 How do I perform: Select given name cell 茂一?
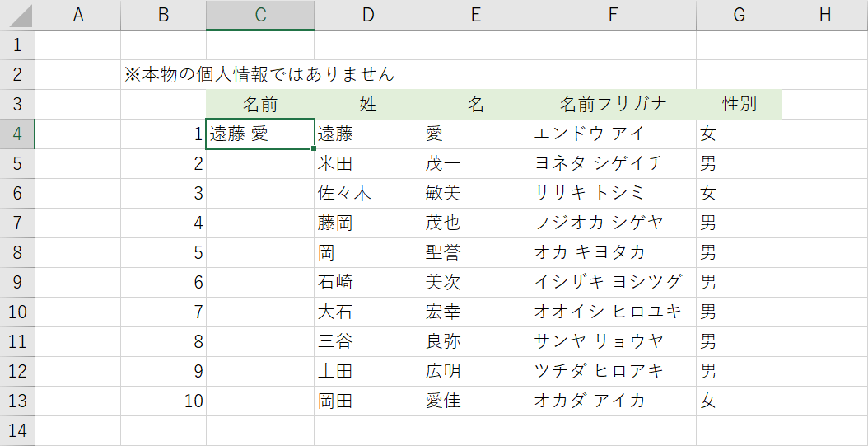coord(476,163)
